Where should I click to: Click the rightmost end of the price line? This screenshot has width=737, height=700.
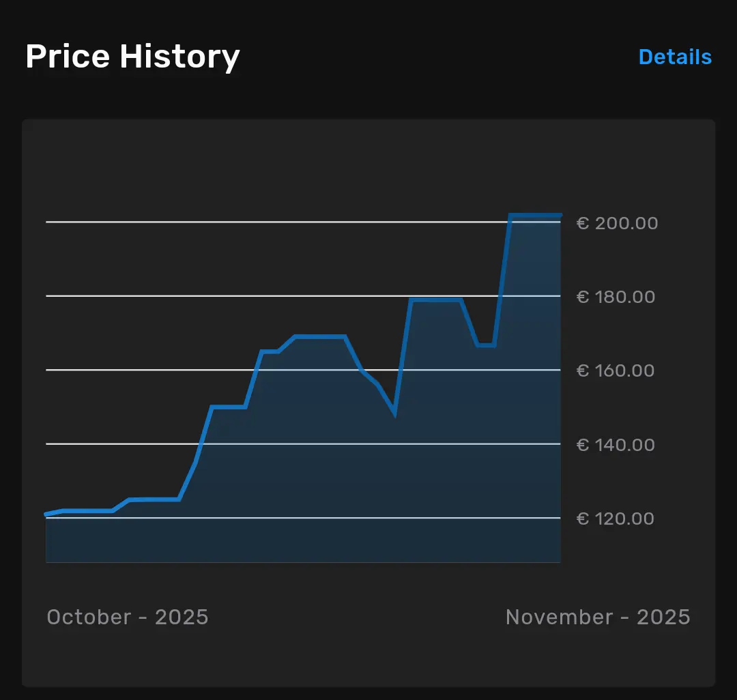(560, 216)
